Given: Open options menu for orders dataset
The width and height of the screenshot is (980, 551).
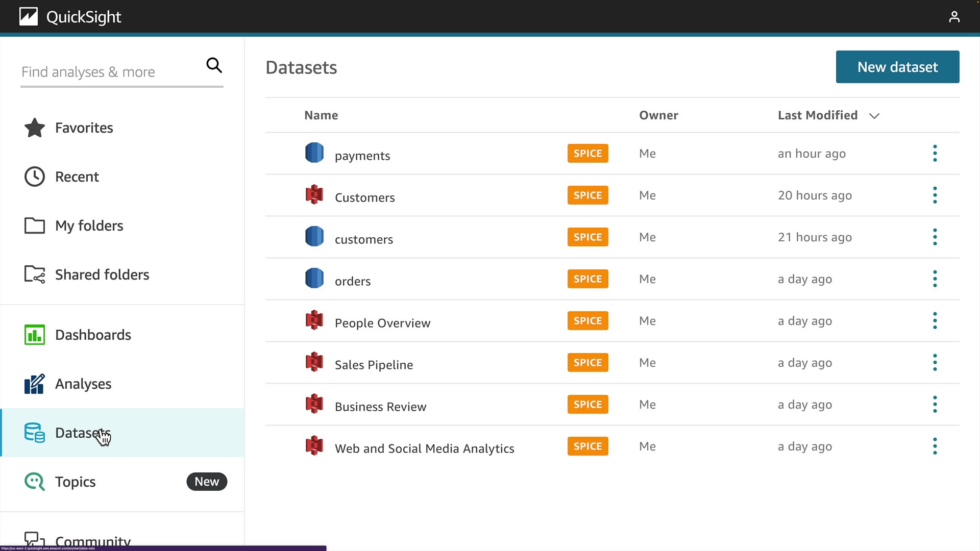Looking at the screenshot, I should click(935, 279).
